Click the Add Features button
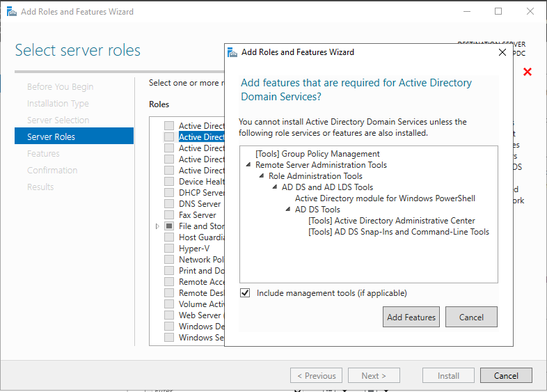The width and height of the screenshot is (547, 392). click(x=411, y=317)
